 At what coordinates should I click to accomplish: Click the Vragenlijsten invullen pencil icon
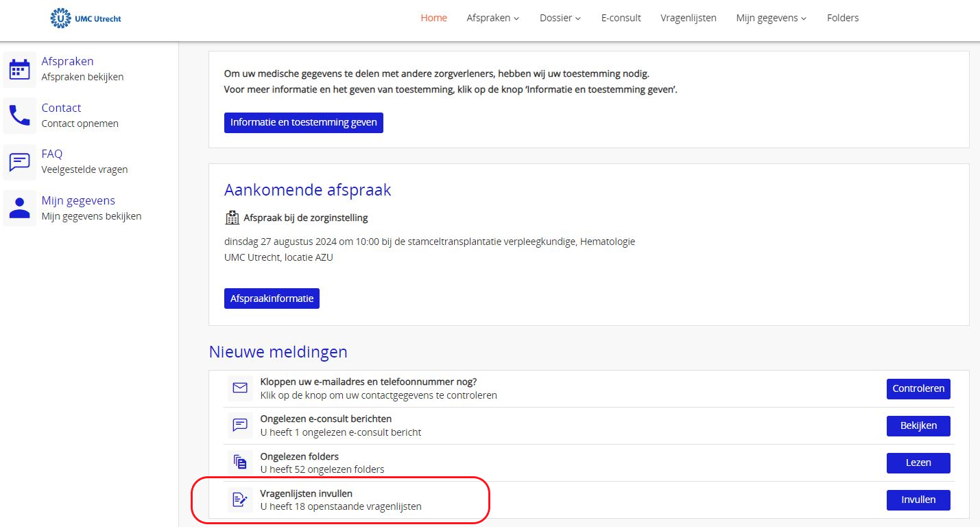coord(240,500)
